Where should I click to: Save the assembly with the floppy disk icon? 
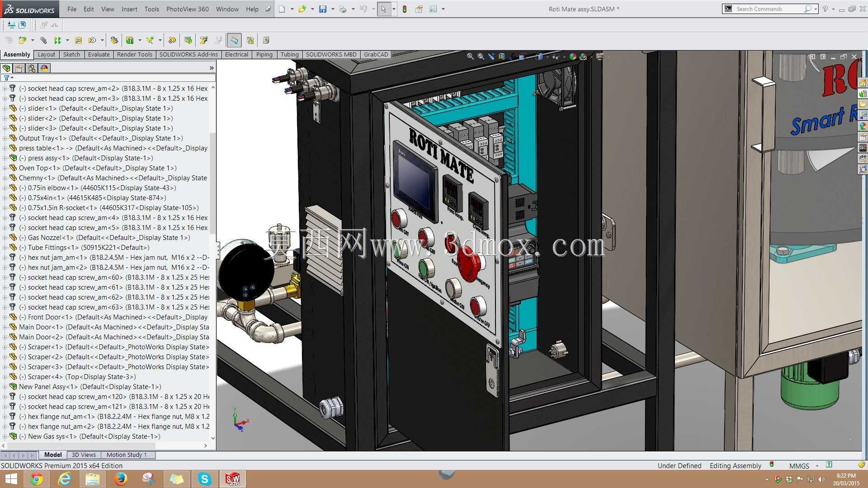[323, 9]
